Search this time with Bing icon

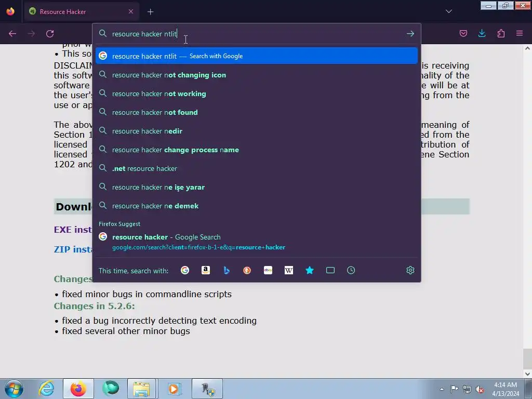click(227, 270)
